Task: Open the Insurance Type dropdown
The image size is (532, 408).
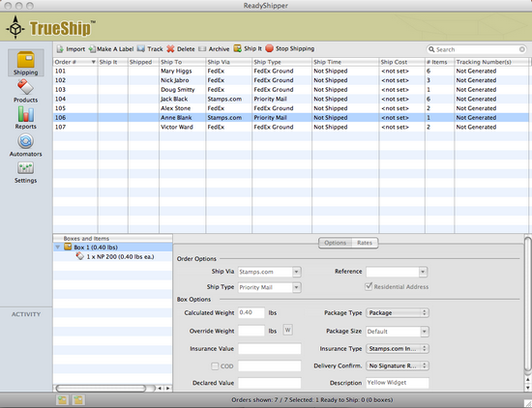Action: coord(398,348)
